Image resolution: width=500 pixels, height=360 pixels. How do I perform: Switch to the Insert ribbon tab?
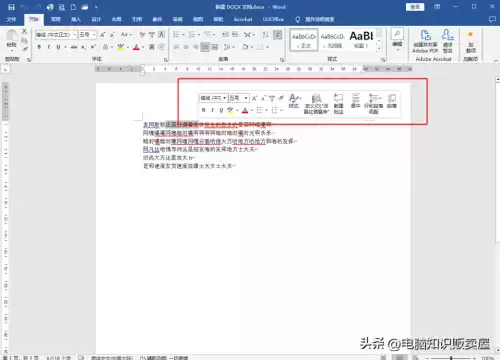pos(76,19)
